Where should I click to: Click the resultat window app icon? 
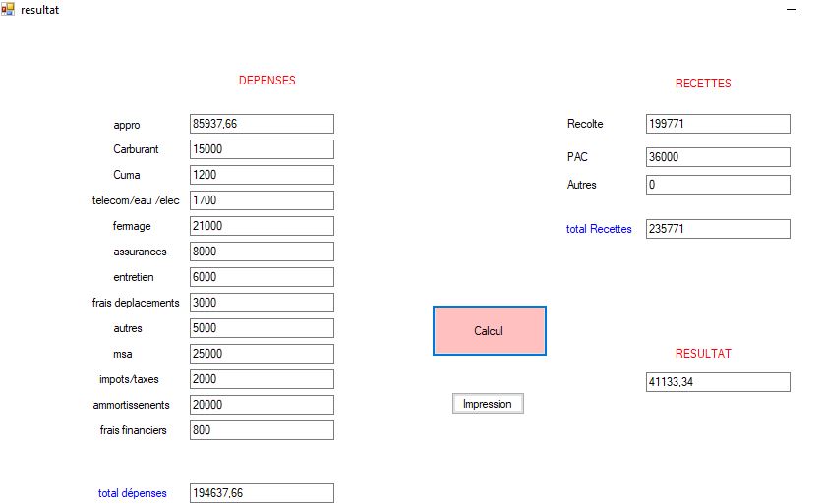point(8,9)
